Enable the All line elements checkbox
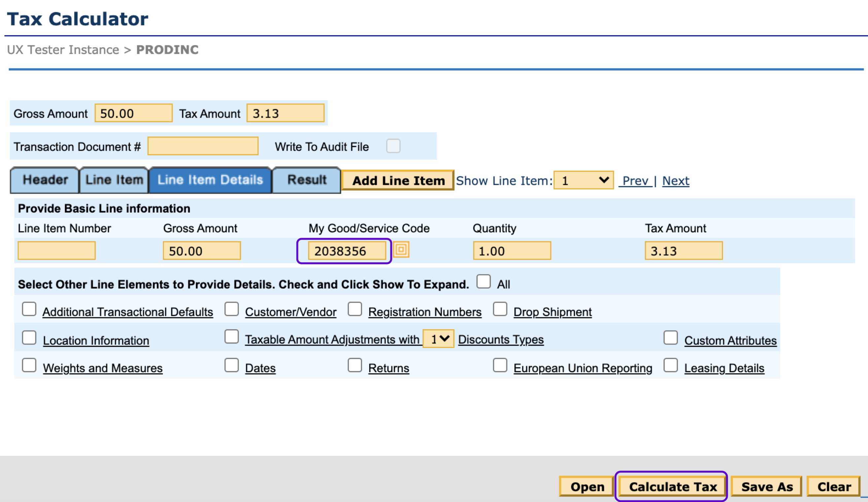This screenshot has height=502, width=868. tap(483, 281)
